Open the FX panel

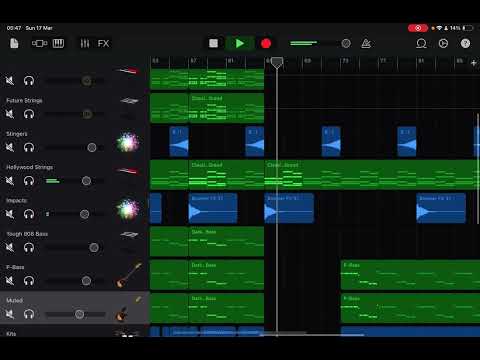pyautogui.click(x=103, y=43)
